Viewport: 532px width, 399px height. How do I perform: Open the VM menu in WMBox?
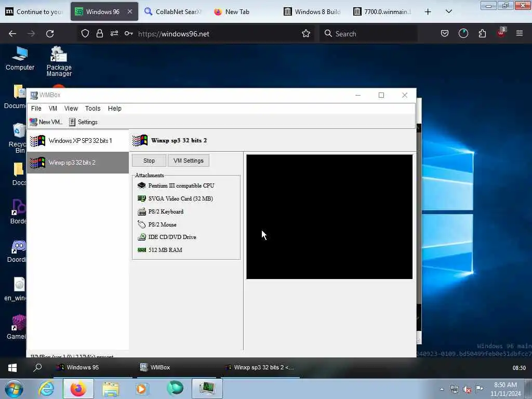click(53, 108)
